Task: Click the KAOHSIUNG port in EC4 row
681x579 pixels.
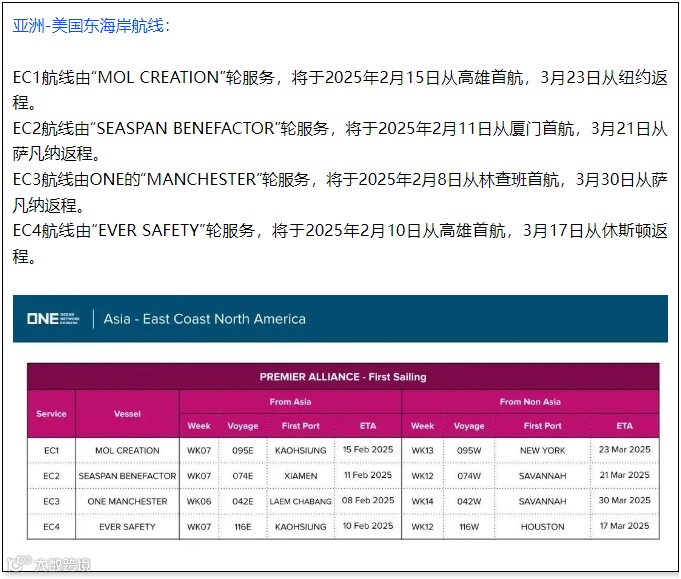Action: pos(301,526)
